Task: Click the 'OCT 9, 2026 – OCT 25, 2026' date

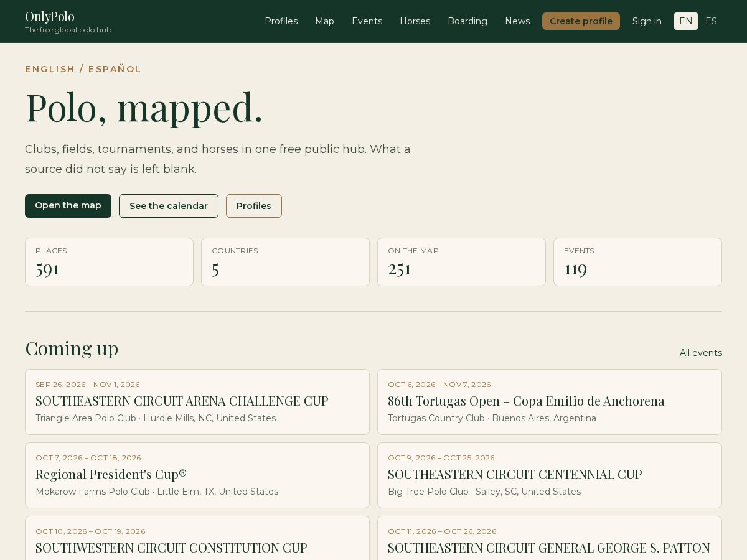Action: [441, 458]
